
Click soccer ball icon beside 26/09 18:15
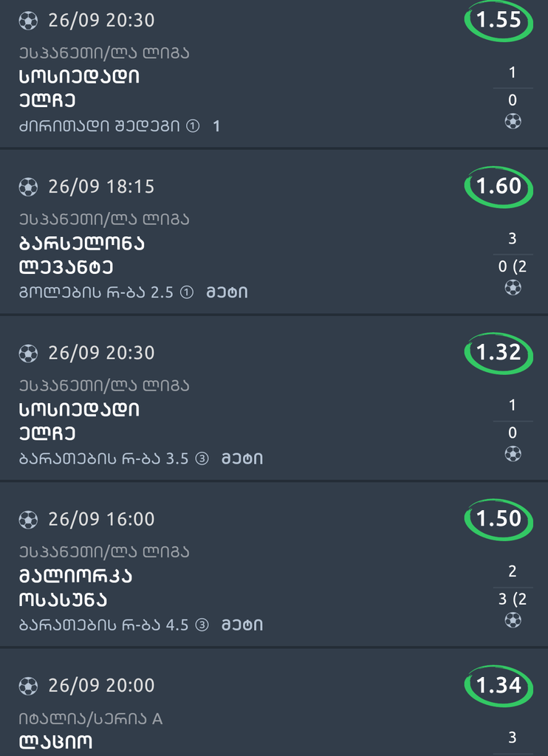pos(28,187)
